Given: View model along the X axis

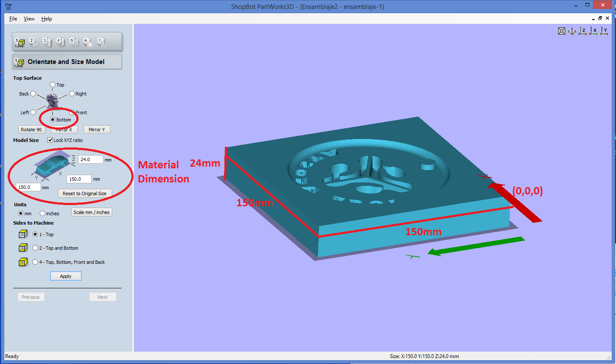Looking at the screenshot, I should (x=593, y=31).
